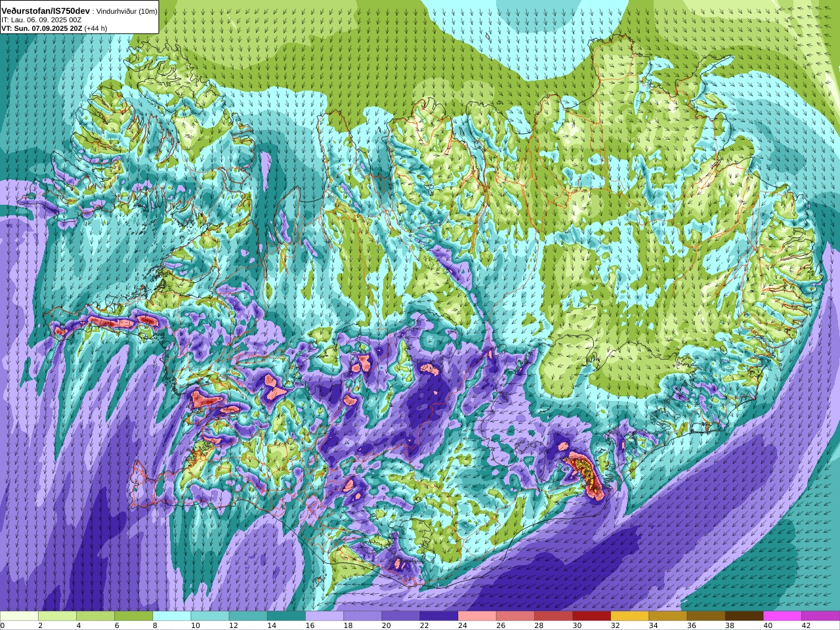Select the 24–26 light pink legend swatch
This screenshot has height=630, width=840.
(477, 616)
